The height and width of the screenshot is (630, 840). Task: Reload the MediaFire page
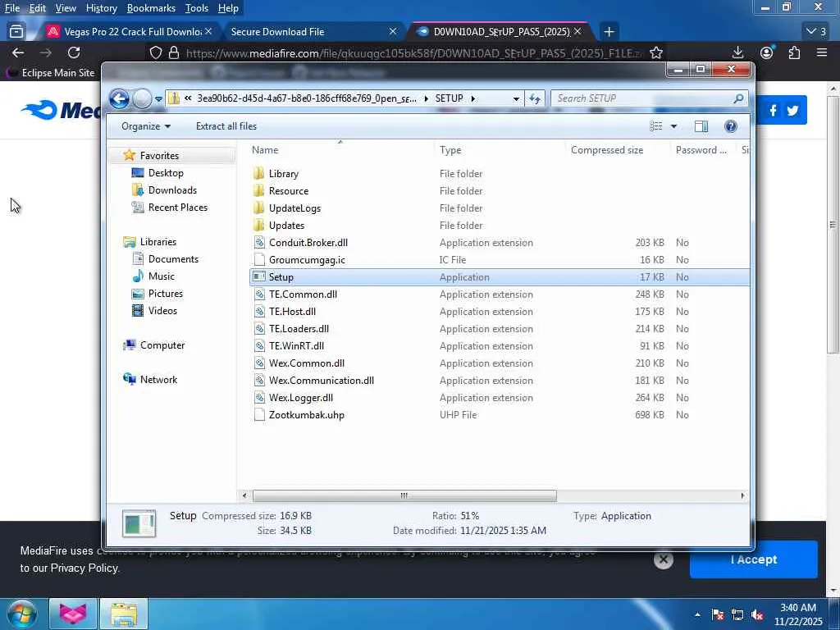click(74, 52)
